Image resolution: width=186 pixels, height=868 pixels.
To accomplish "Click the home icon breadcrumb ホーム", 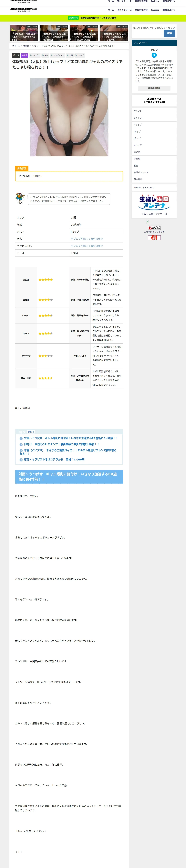I will (x=16, y=46).
